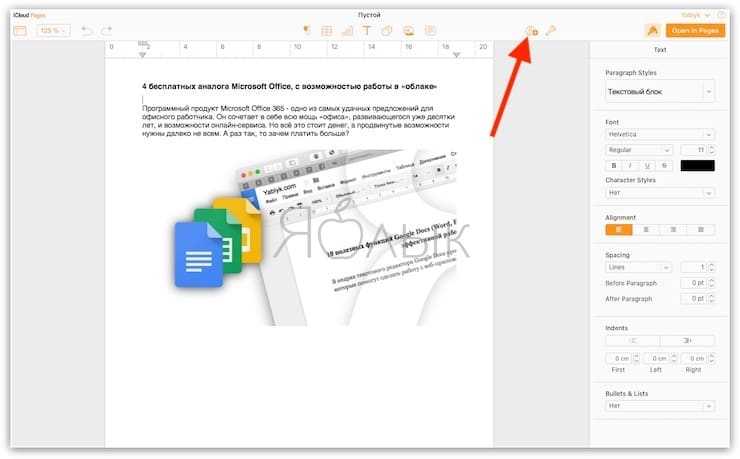Click the Before Paragraph value field
The image size is (740, 459).
pyautogui.click(x=693, y=283)
